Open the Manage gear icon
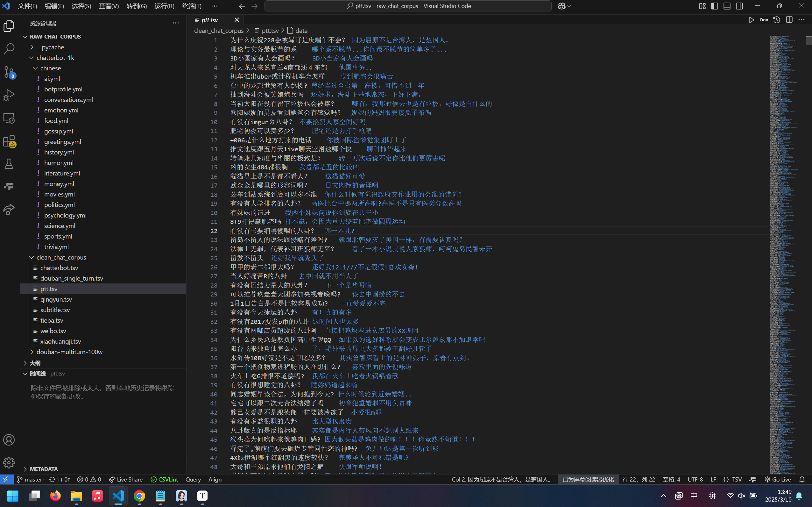The width and height of the screenshot is (812, 507). click(9, 463)
